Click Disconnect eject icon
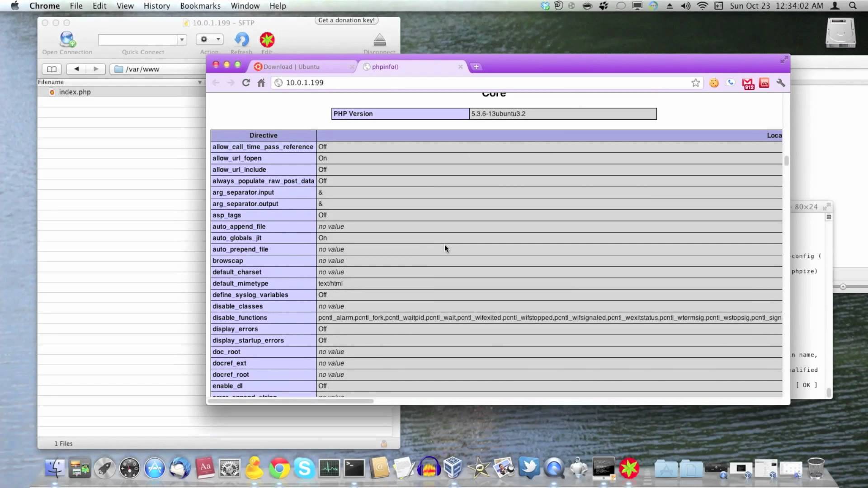Screen dimensions: 868x488 379,40
